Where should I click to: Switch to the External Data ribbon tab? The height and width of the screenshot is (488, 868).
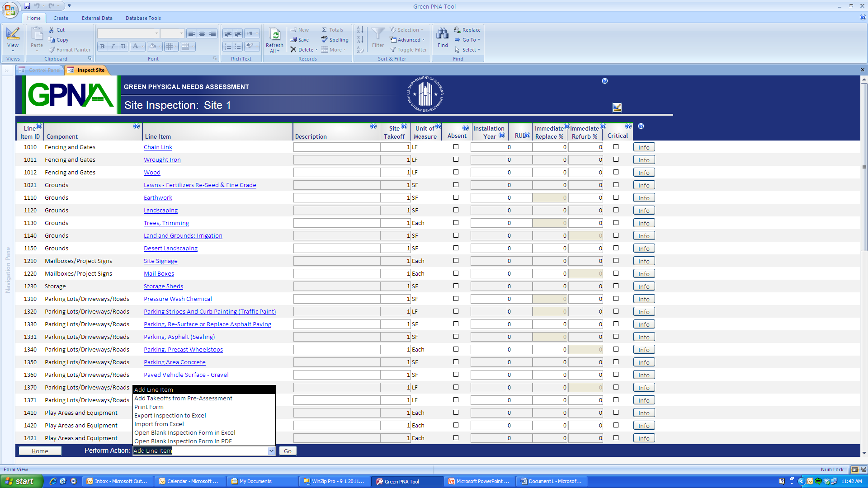tap(97, 18)
